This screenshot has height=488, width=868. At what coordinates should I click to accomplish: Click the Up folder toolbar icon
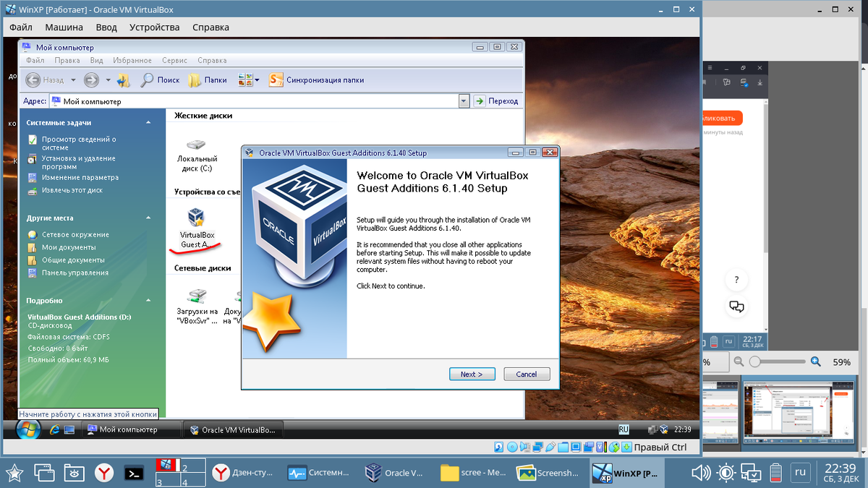(124, 80)
